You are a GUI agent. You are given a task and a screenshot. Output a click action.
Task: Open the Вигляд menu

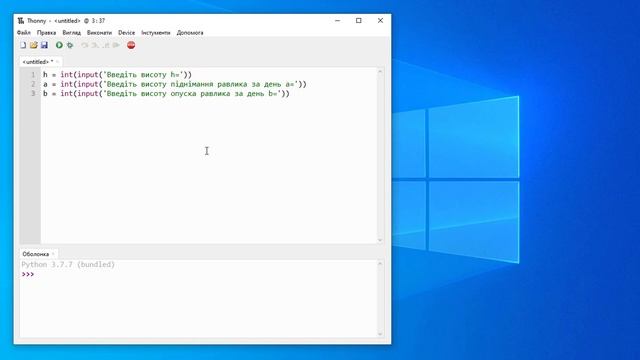[71, 33]
